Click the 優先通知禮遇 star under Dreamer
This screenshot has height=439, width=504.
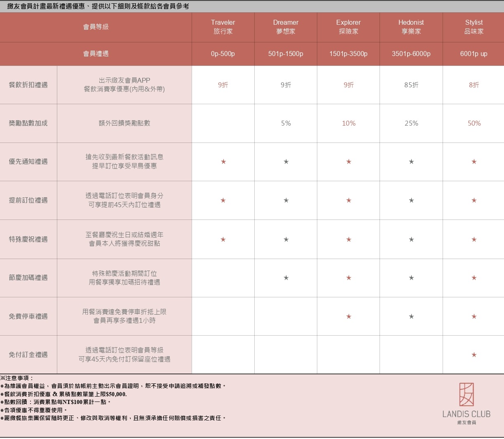(286, 161)
